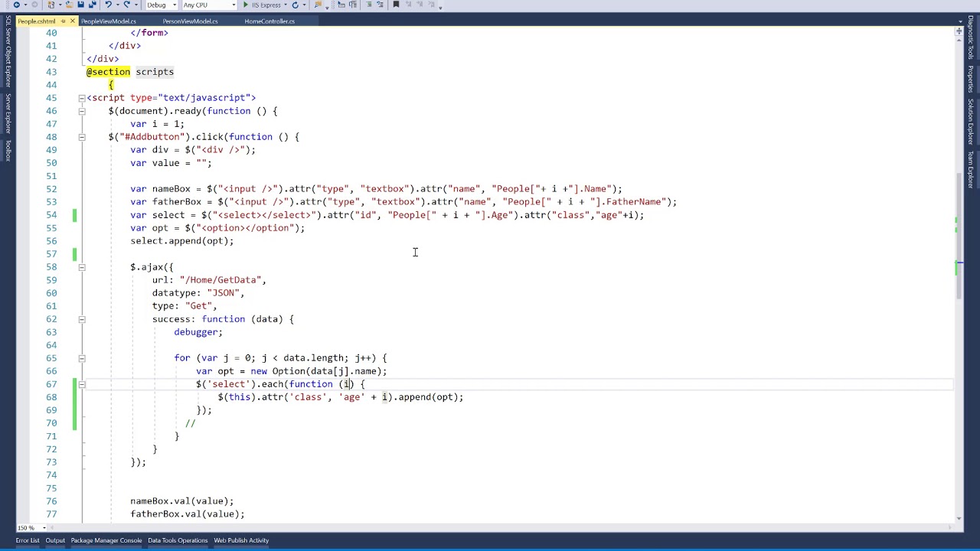The image size is (980, 551).
Task: Click line number 51 in the gutter
Action: 51,176
